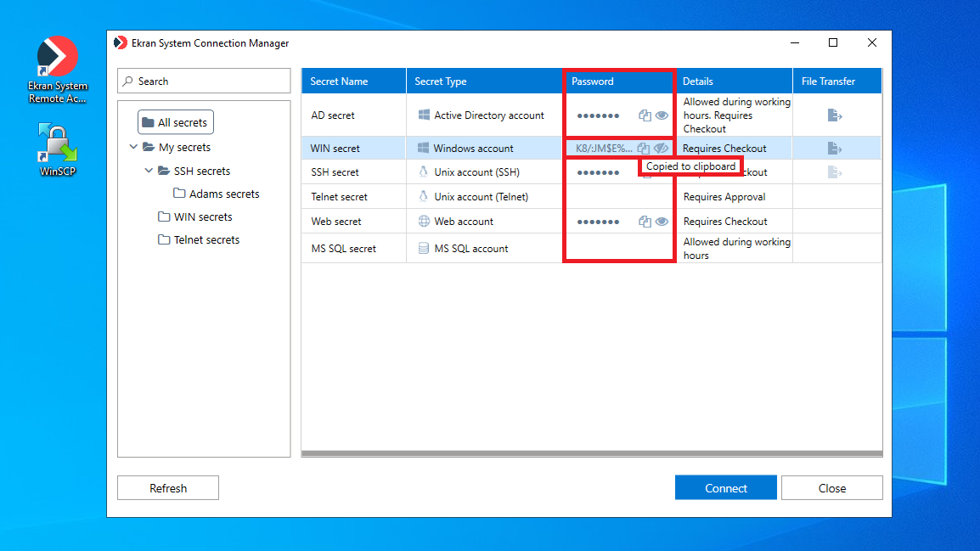Screen dimensions: 980x551
Task: Click the Connect button
Action: coord(725,488)
